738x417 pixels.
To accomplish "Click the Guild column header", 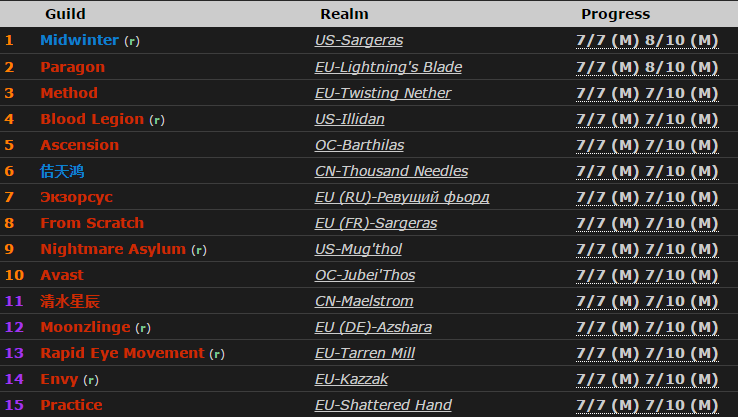I will (65, 14).
